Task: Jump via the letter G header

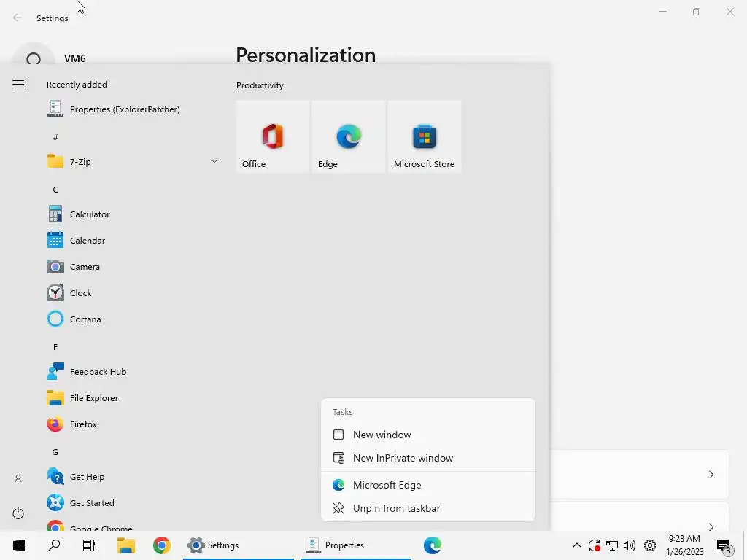Action: tap(55, 452)
